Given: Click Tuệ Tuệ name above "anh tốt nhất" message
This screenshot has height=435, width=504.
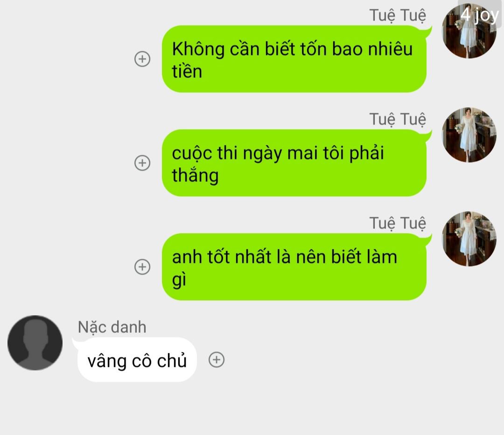Looking at the screenshot, I should point(398,223).
